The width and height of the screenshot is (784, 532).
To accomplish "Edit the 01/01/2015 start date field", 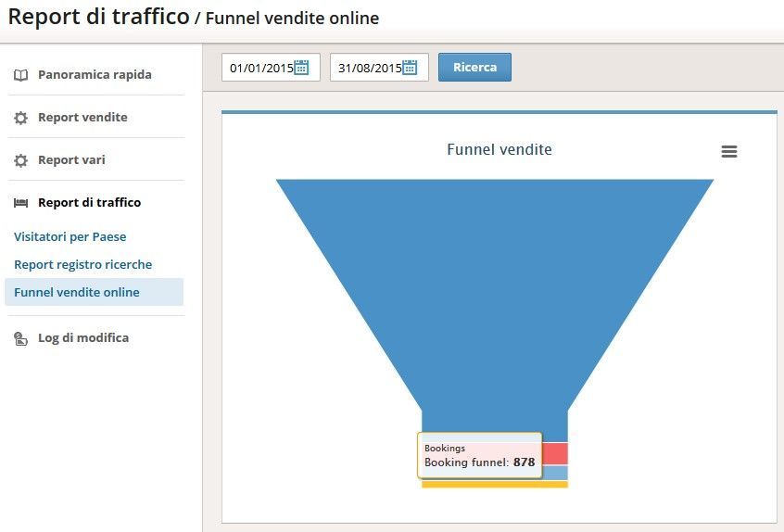I will (271, 67).
